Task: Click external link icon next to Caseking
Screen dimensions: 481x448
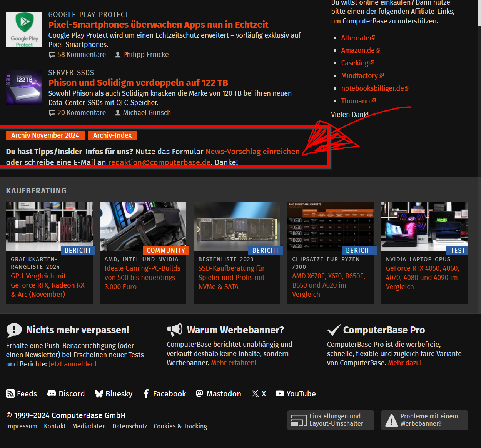Action: (x=372, y=63)
